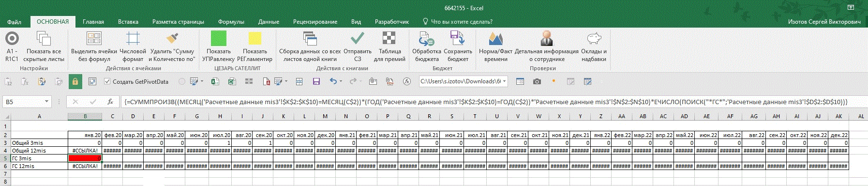868x186 pixels.
Task: Click the purple floppy disk save icon
Action: click(316, 81)
